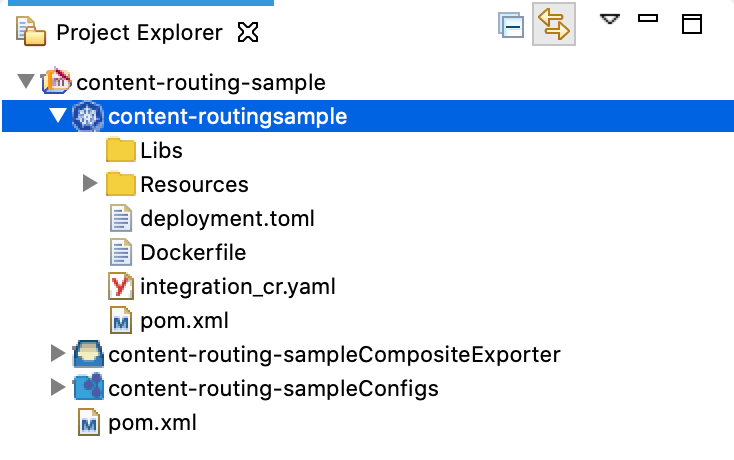Toggle Link with Editor button
The image size is (734, 460).
pyautogui.click(x=554, y=24)
